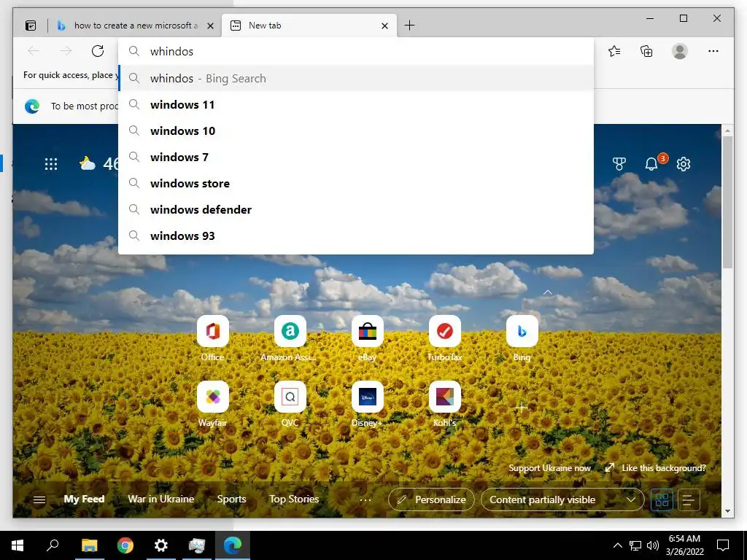
Task: Select windows 7 suggestion
Action: point(356,157)
